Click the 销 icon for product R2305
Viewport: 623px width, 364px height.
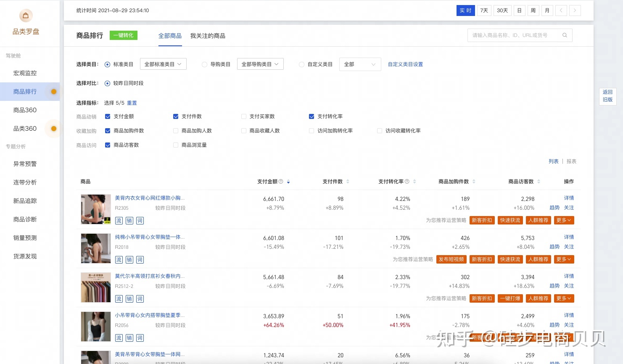[x=129, y=221]
